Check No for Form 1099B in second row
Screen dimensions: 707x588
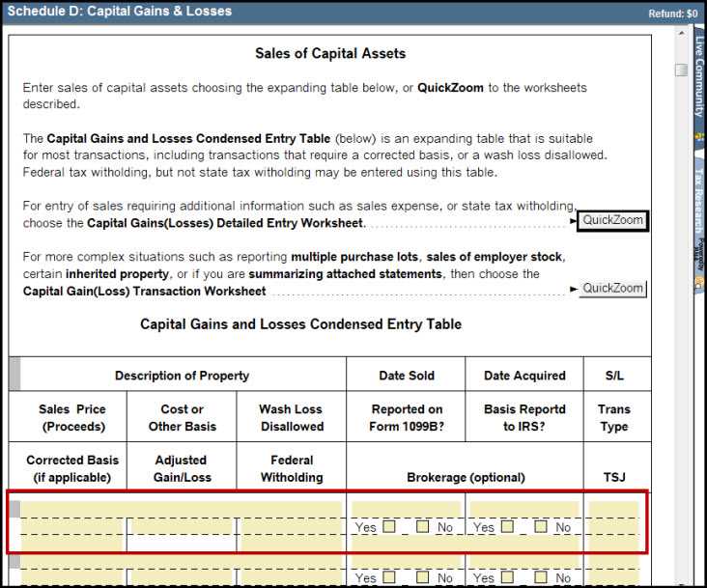tap(422, 577)
